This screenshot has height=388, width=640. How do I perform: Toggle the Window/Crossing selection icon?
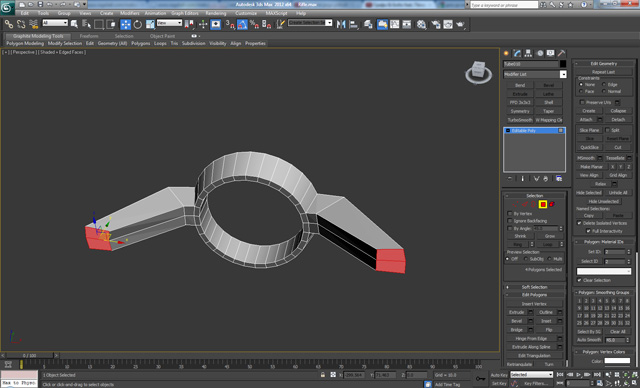111,24
